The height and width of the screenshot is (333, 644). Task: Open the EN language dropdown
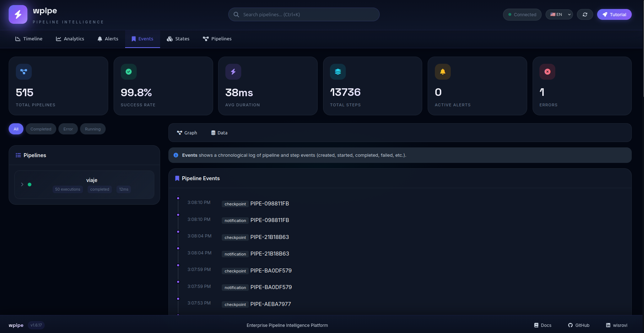point(559,14)
